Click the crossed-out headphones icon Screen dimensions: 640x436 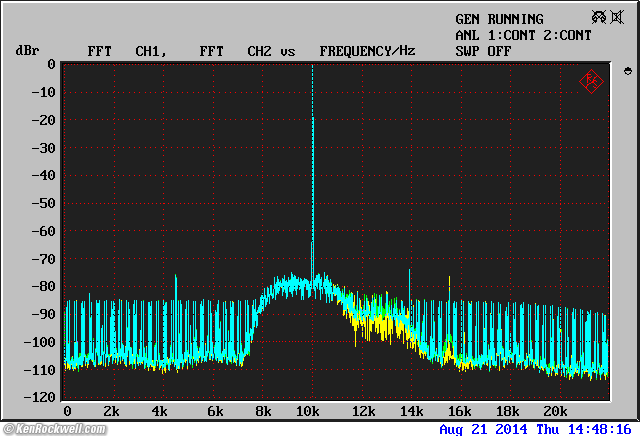tap(600, 17)
